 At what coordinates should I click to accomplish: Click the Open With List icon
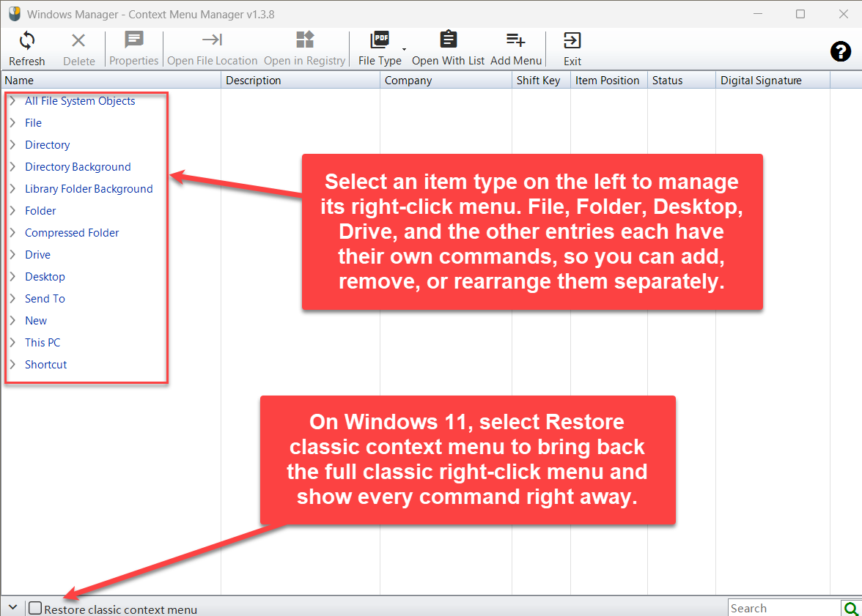click(448, 40)
